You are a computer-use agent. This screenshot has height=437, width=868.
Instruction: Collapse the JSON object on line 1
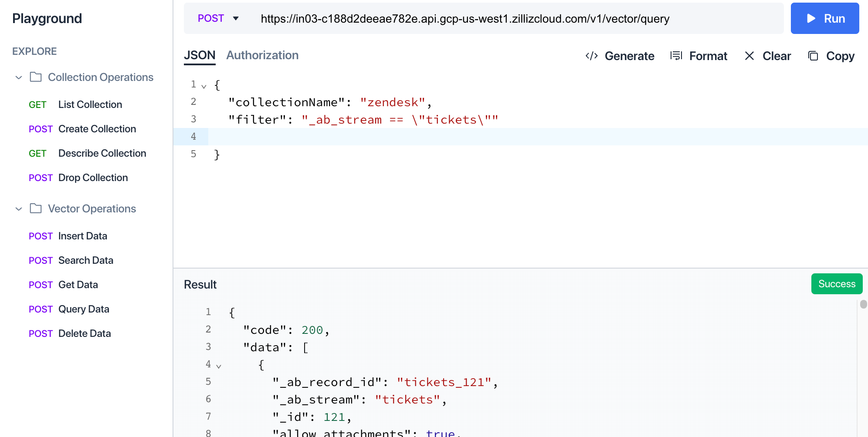coord(203,86)
